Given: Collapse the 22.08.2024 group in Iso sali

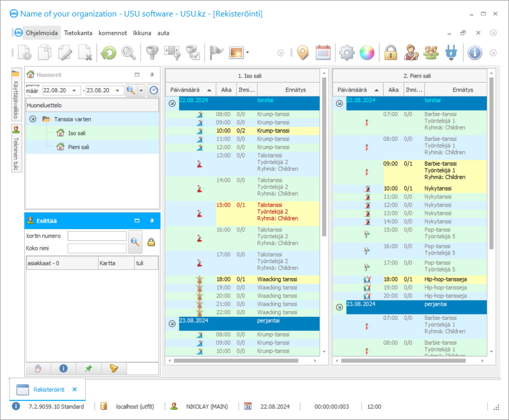Looking at the screenshot, I should [x=172, y=104].
